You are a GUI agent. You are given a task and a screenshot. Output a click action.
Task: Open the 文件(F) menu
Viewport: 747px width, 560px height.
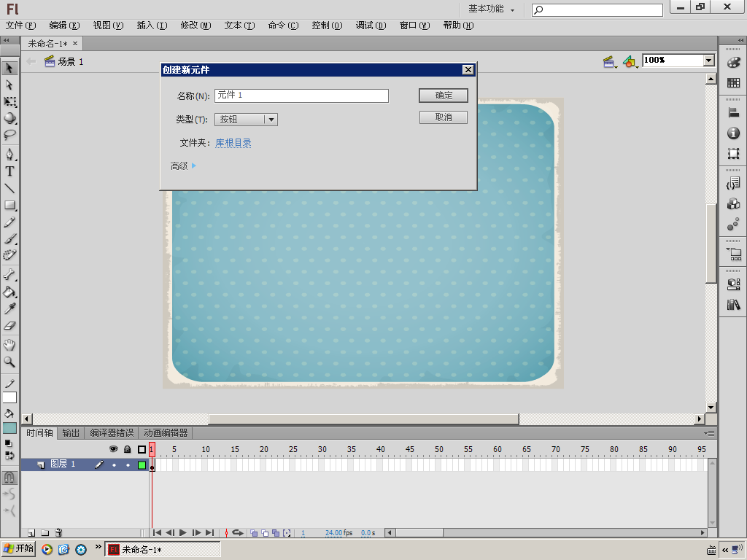pyautogui.click(x=20, y=26)
